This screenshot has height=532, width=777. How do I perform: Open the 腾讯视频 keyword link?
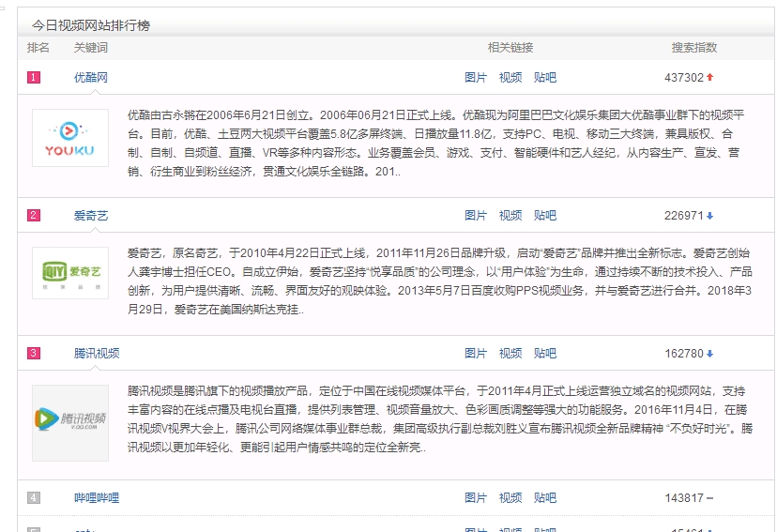pyautogui.click(x=97, y=354)
